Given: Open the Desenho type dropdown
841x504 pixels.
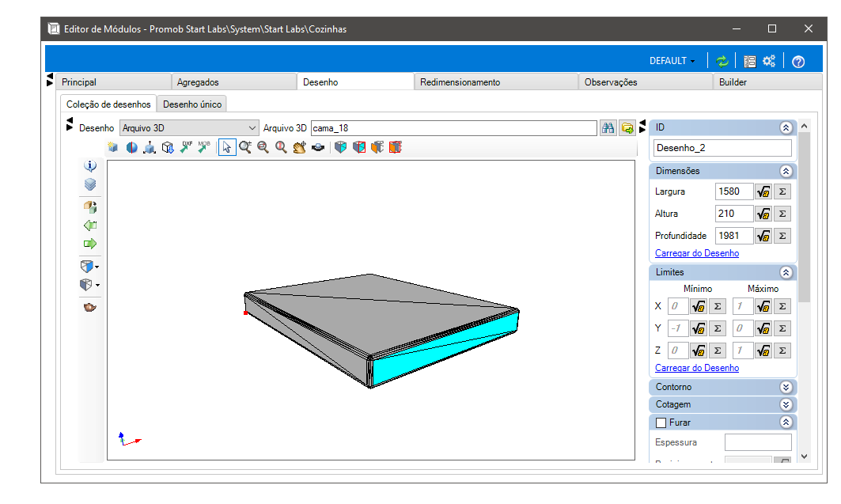Looking at the screenshot, I should pos(189,128).
